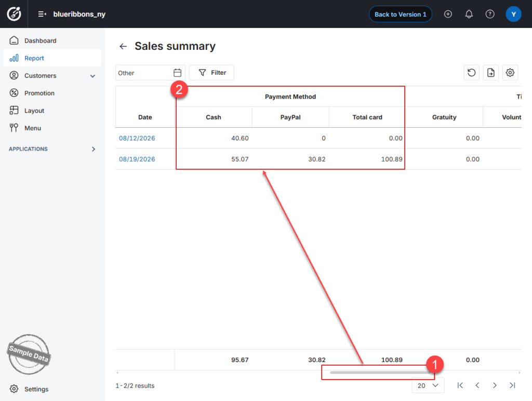Click the Promotion percent icon
The height and width of the screenshot is (401, 532).
(x=14, y=92)
